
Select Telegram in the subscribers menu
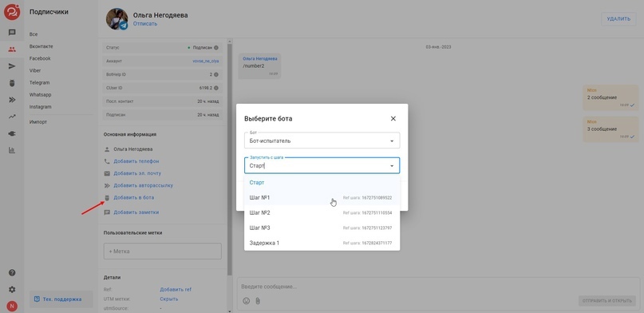coord(39,82)
